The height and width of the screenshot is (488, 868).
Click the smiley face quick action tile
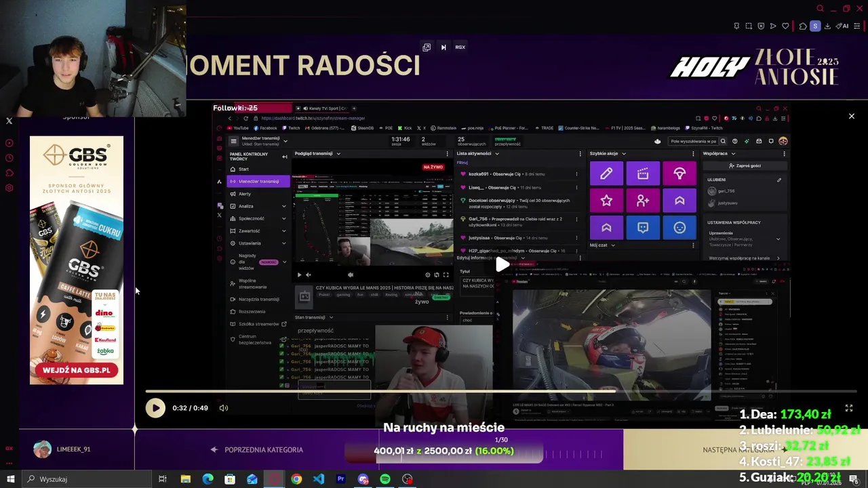click(x=679, y=228)
